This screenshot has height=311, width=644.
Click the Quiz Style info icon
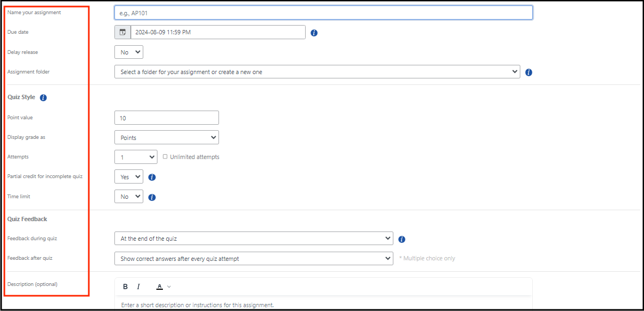tap(44, 97)
